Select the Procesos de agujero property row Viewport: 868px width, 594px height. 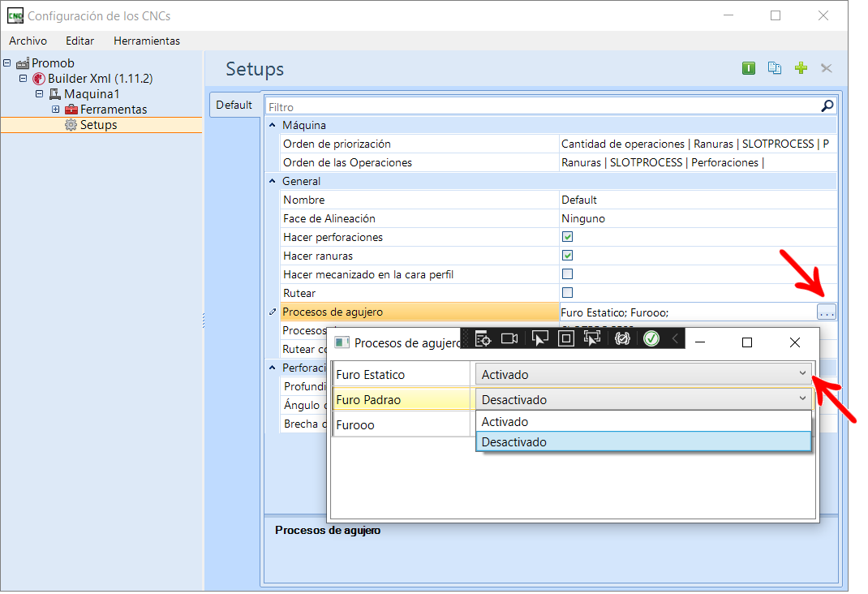click(419, 312)
